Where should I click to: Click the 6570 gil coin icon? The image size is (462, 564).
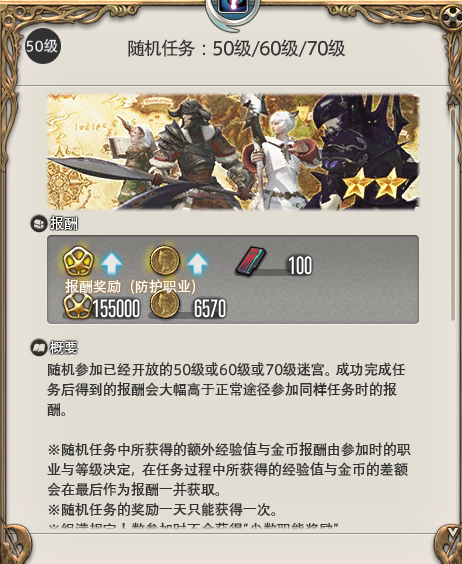tap(165, 304)
